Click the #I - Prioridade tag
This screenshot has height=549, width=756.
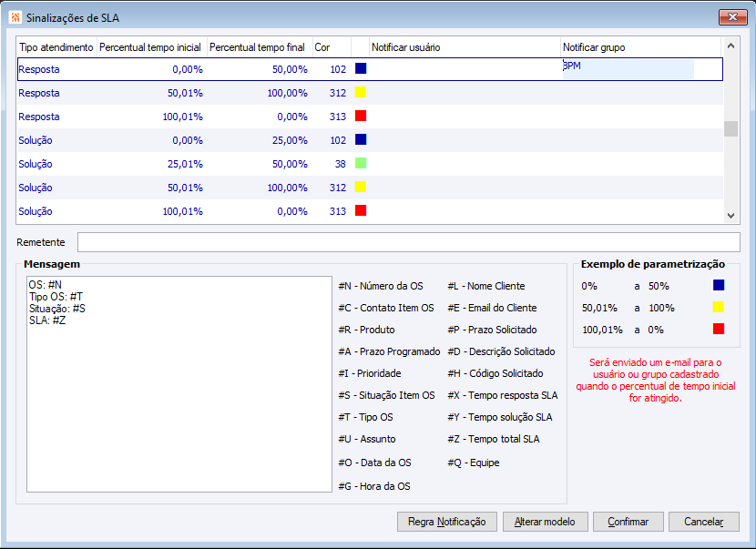coord(369,373)
